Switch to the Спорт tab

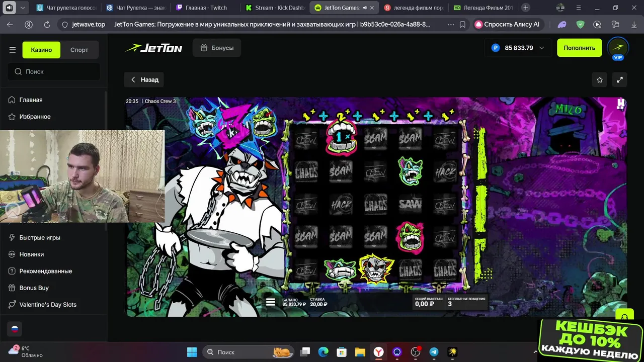79,50
